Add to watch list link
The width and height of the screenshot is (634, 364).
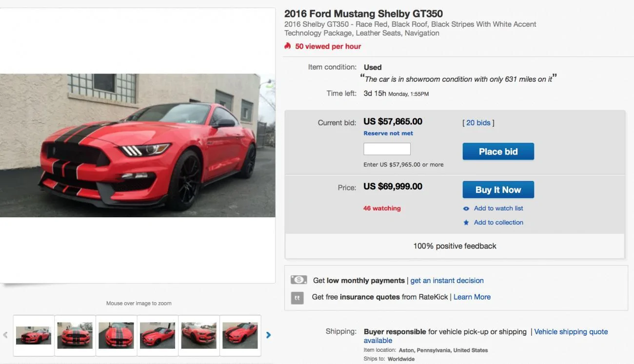498,209
